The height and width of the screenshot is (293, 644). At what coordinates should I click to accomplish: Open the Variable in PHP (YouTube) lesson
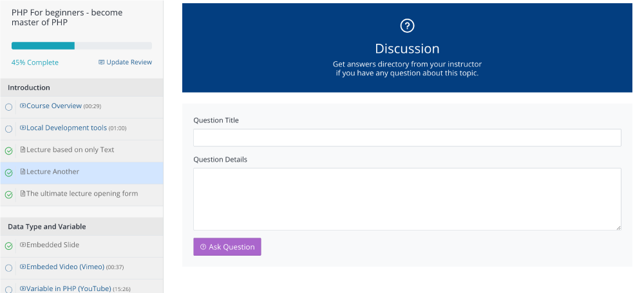[69, 288]
